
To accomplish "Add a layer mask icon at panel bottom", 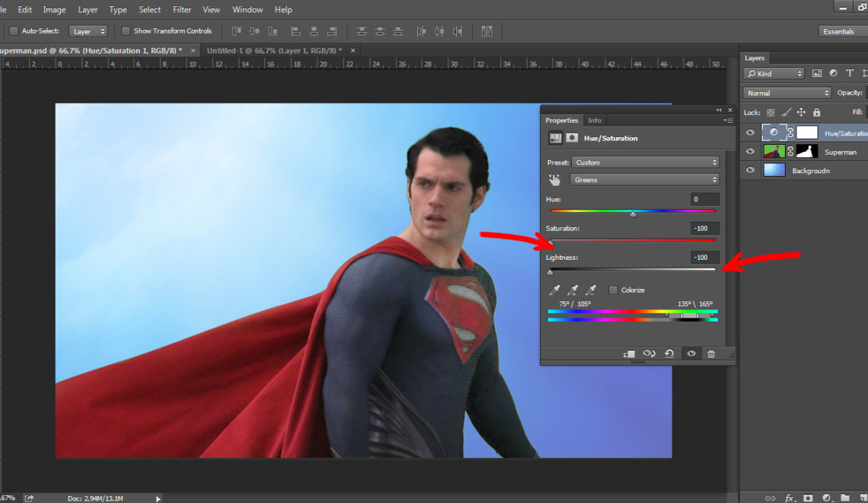I will pyautogui.click(x=808, y=498).
